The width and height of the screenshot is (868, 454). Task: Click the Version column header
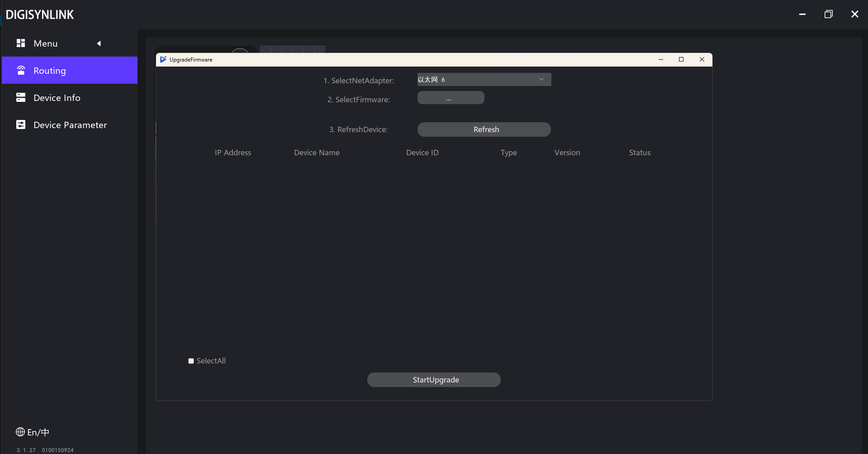click(567, 153)
